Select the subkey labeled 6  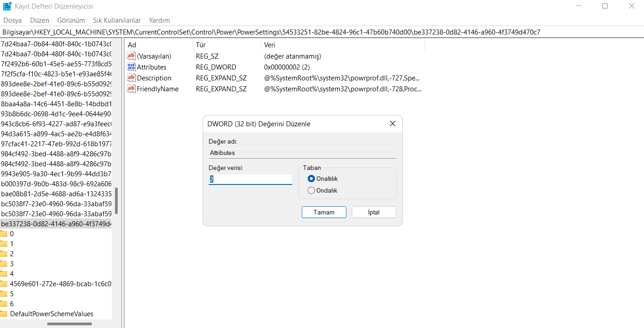(12, 304)
